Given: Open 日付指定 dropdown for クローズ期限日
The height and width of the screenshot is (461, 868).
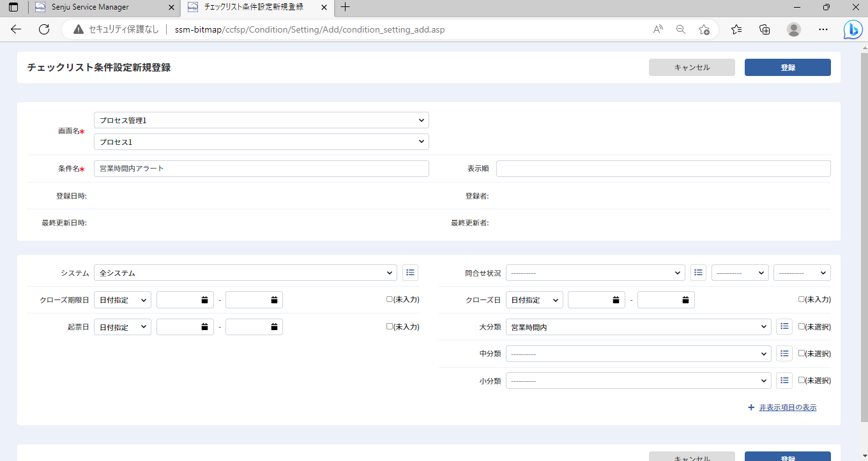Looking at the screenshot, I should [123, 299].
